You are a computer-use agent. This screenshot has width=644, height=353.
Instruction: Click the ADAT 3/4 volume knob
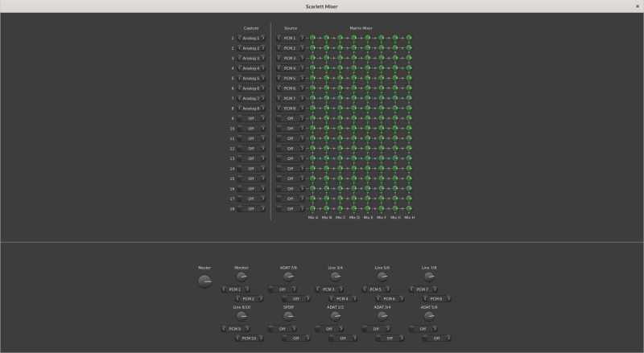[x=382, y=317]
